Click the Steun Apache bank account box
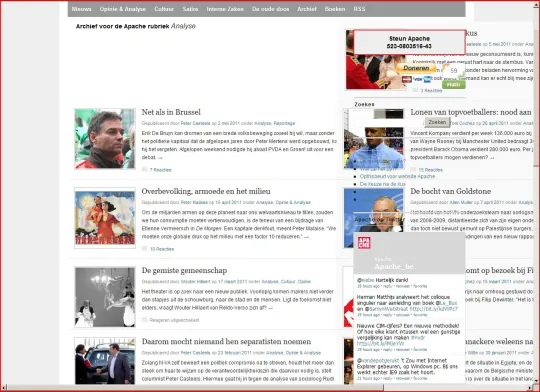Image resolution: width=540 pixels, height=392 pixels. pos(409,42)
